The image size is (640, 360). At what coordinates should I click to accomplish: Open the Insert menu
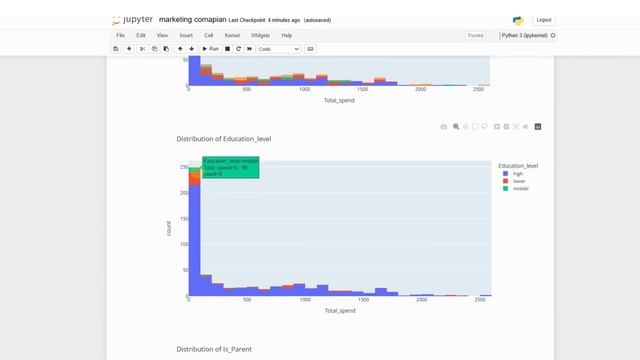(186, 36)
